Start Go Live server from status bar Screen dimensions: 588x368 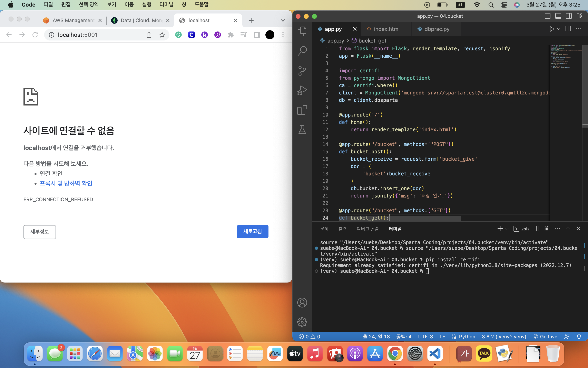(545, 336)
